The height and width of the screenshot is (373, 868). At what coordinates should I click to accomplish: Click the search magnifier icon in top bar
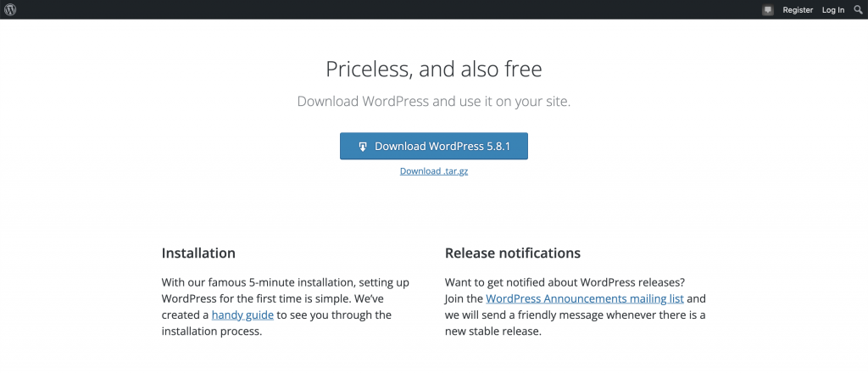pos(858,9)
